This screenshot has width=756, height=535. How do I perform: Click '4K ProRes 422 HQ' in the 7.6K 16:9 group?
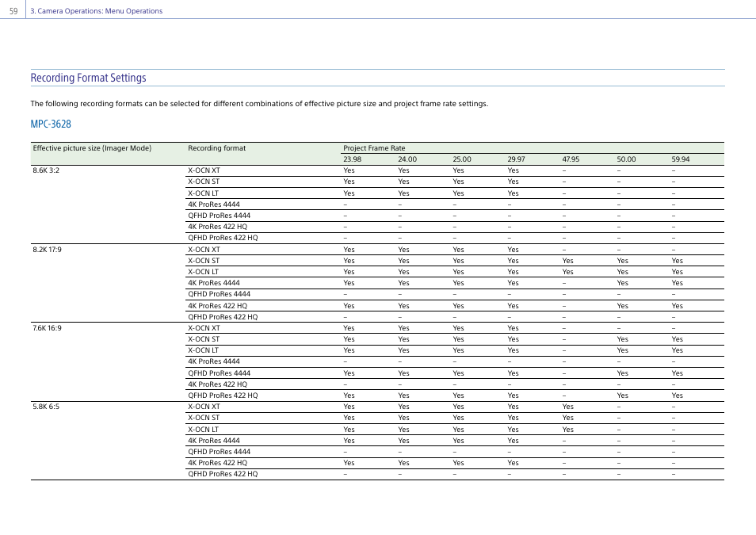(x=217, y=384)
